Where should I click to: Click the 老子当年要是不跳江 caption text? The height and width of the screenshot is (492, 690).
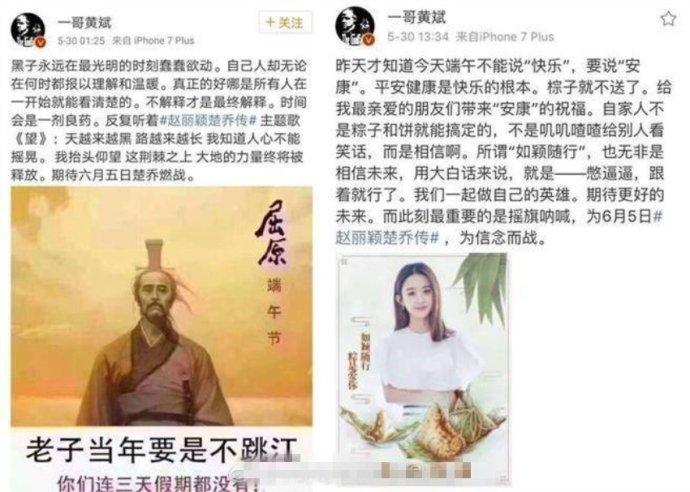161,449
